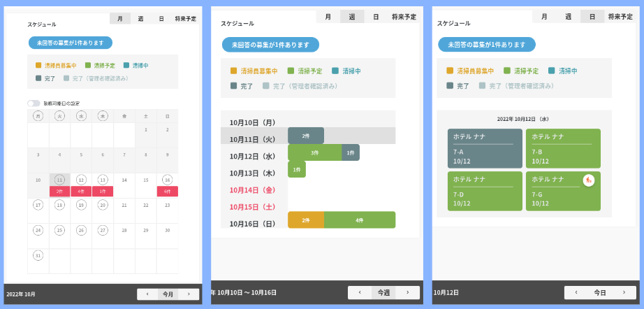This screenshot has width=644, height=309.
Task: Click orange 2件 bar on October 16
Action: 305,220
